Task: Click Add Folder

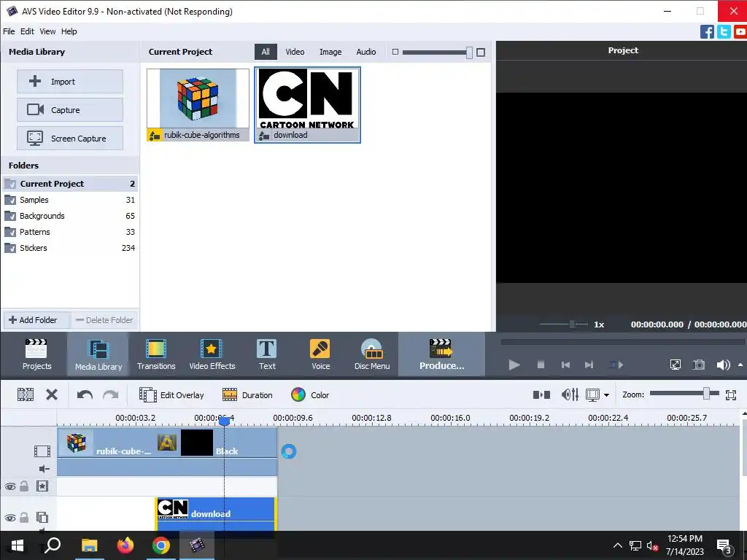Action: coord(36,320)
